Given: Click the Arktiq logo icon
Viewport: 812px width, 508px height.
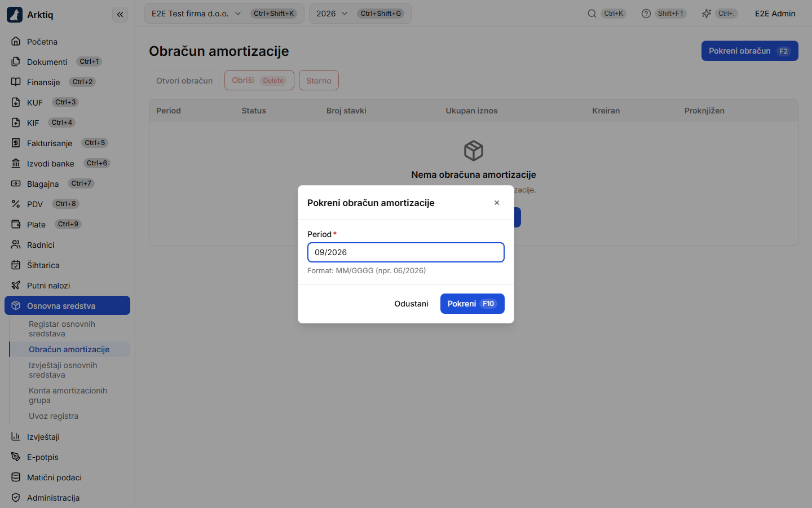Looking at the screenshot, I should coord(15,15).
